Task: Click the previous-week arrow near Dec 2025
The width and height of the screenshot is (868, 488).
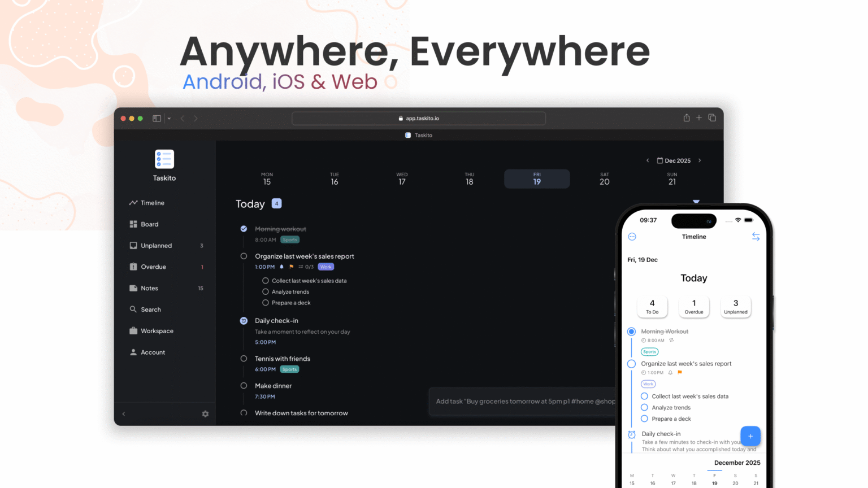Action: click(x=648, y=160)
